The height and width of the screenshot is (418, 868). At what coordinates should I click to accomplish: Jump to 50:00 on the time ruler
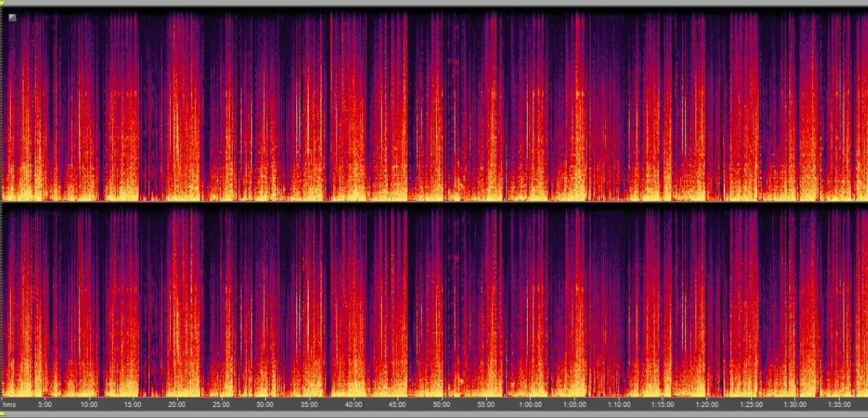441,405
